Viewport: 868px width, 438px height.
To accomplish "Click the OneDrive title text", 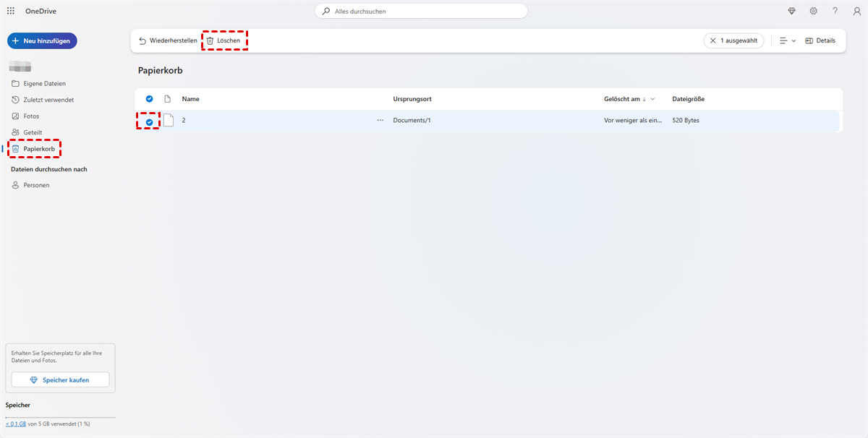I will coord(41,11).
